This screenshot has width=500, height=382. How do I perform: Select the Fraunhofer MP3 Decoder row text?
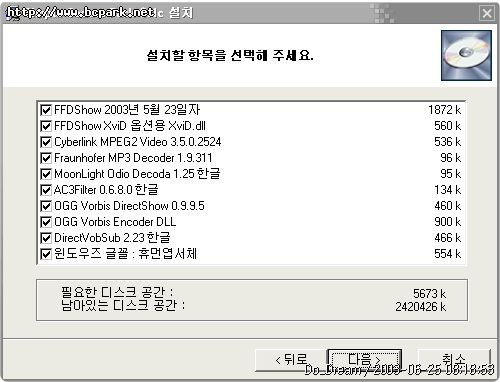[x=133, y=158]
